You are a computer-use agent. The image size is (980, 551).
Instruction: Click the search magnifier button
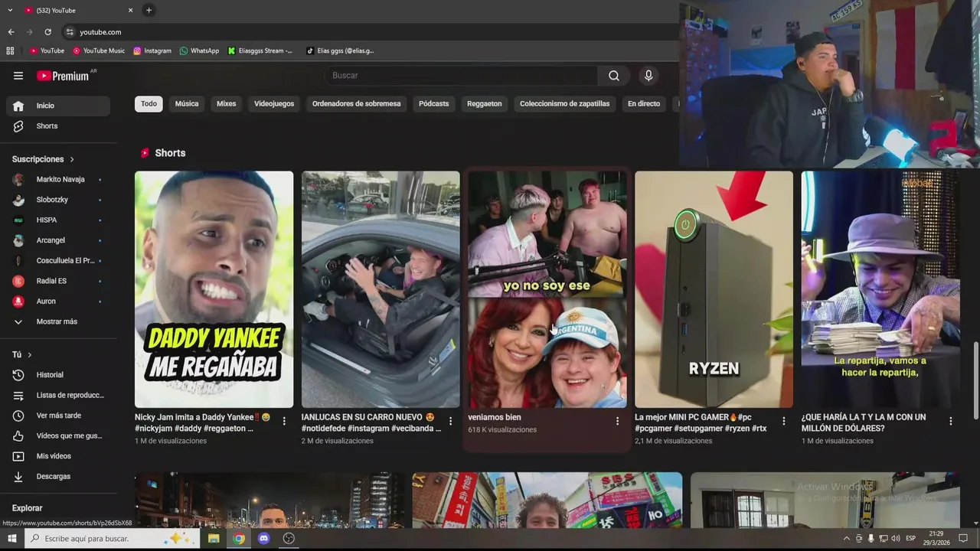tap(614, 75)
